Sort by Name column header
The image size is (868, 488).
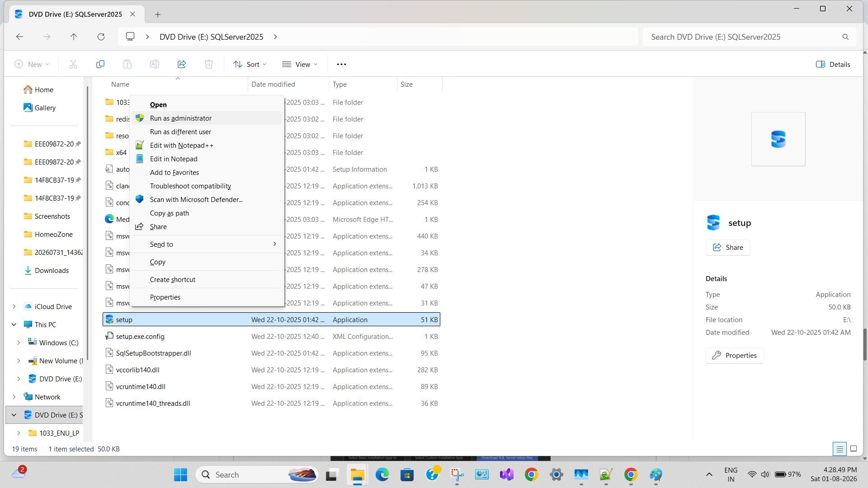pos(175,84)
